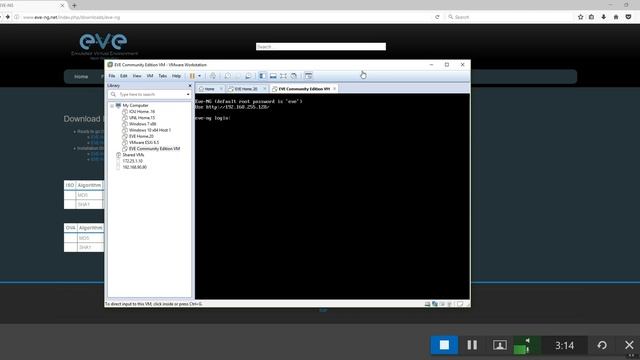Viewport: 640px width, 360px height.
Task: Close the Library panel
Action: (190, 86)
